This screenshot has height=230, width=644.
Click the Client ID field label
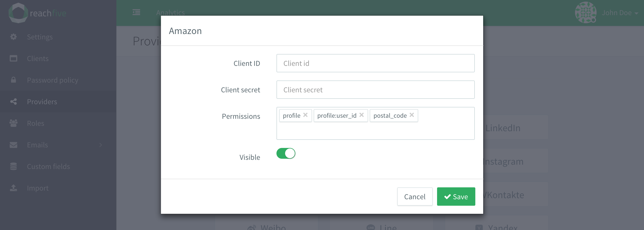tap(247, 63)
